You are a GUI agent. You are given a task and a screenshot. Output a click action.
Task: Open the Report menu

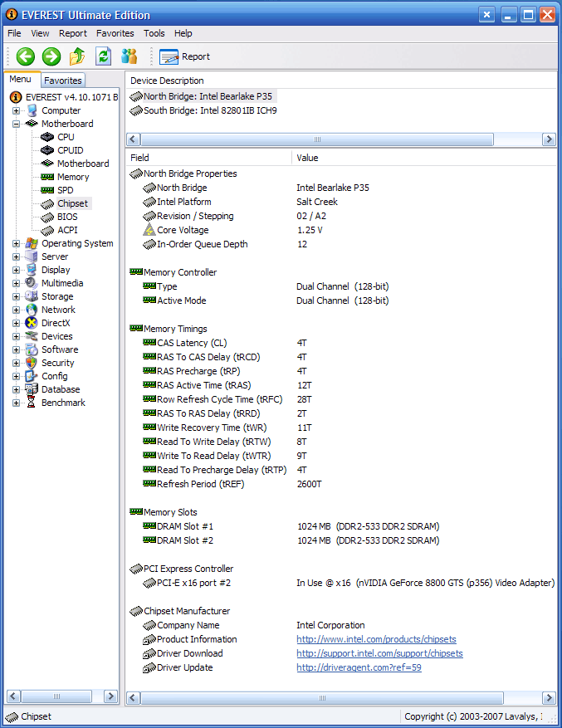coord(73,33)
